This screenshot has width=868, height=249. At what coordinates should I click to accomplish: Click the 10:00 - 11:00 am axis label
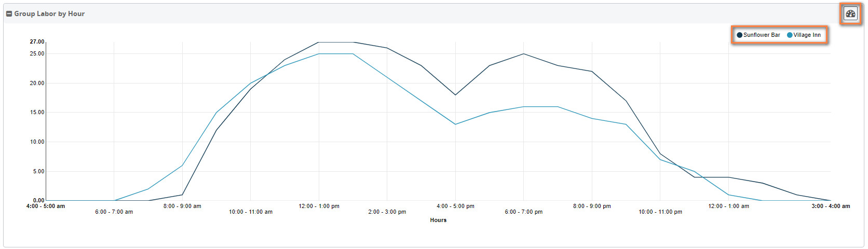[251, 212]
